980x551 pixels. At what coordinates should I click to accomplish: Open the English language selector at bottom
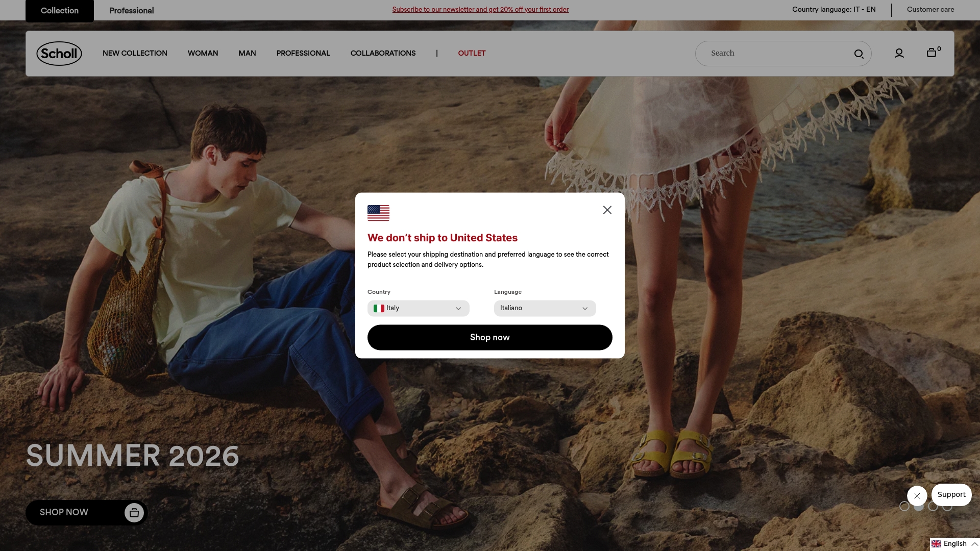pyautogui.click(x=954, y=544)
